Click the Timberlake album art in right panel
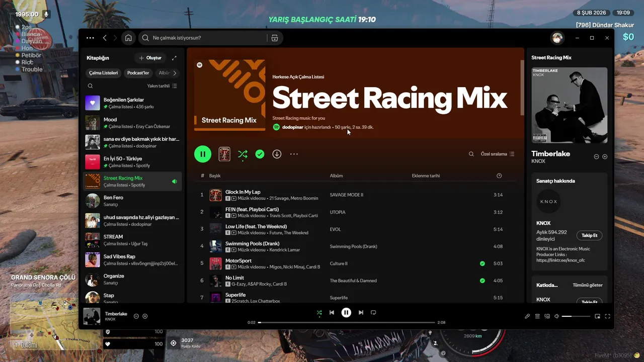Screen dimensions: 644x362 [x=570, y=105]
